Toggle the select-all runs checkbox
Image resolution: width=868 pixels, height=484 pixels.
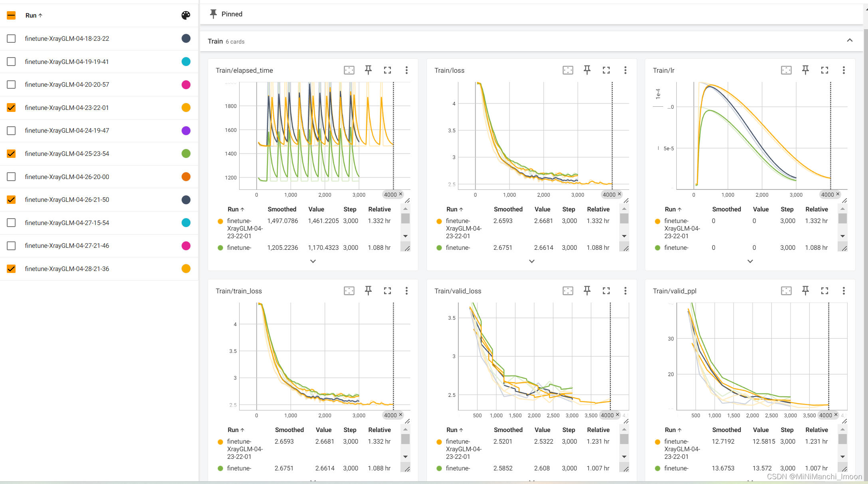pos(11,15)
